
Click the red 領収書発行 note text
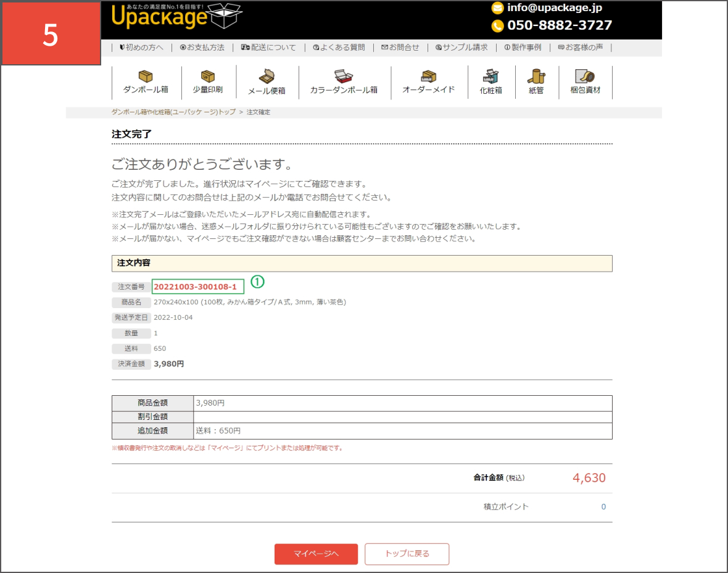coord(227,448)
